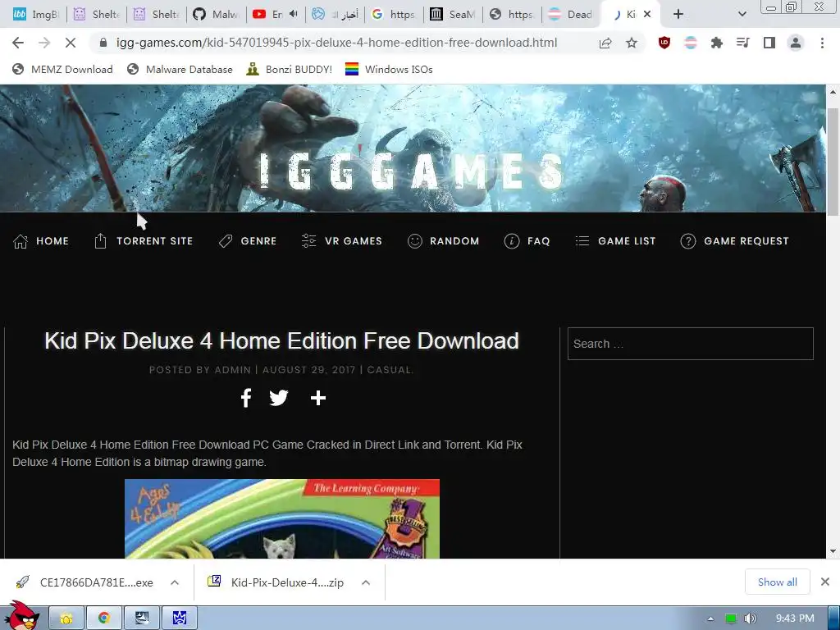Screen dimensions: 840x630
Task: Expand options for the exe download
Action: click(x=175, y=582)
